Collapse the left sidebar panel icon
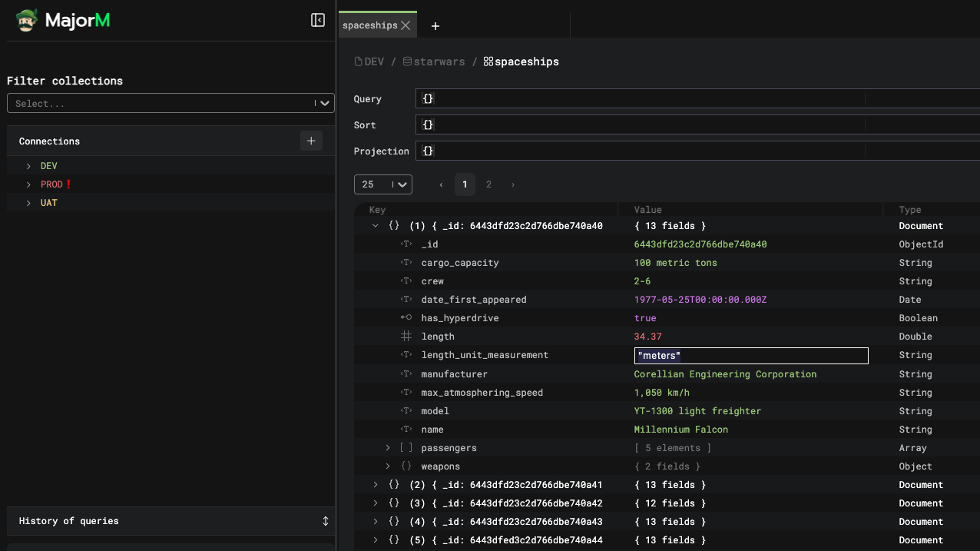The image size is (980, 551). coord(318,20)
